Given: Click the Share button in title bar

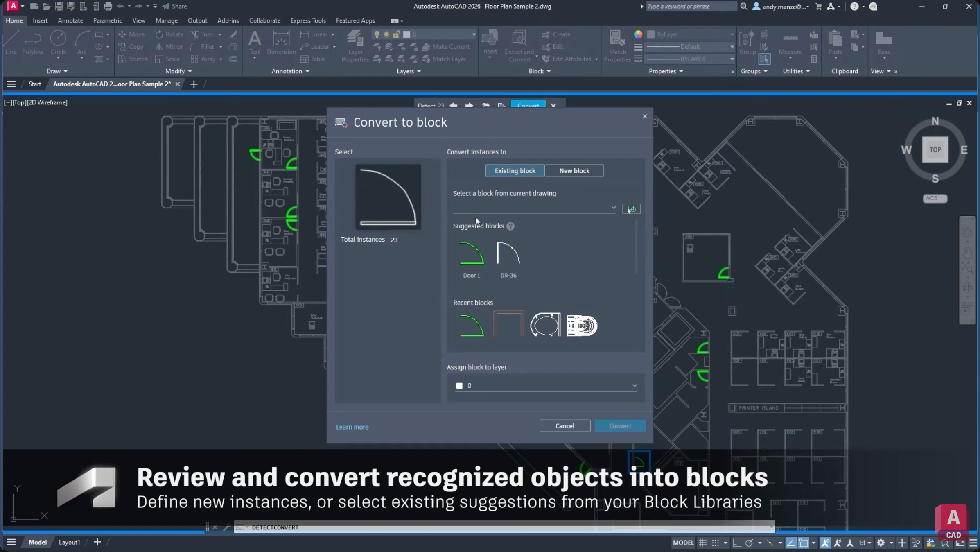Looking at the screenshot, I should click(x=174, y=6).
